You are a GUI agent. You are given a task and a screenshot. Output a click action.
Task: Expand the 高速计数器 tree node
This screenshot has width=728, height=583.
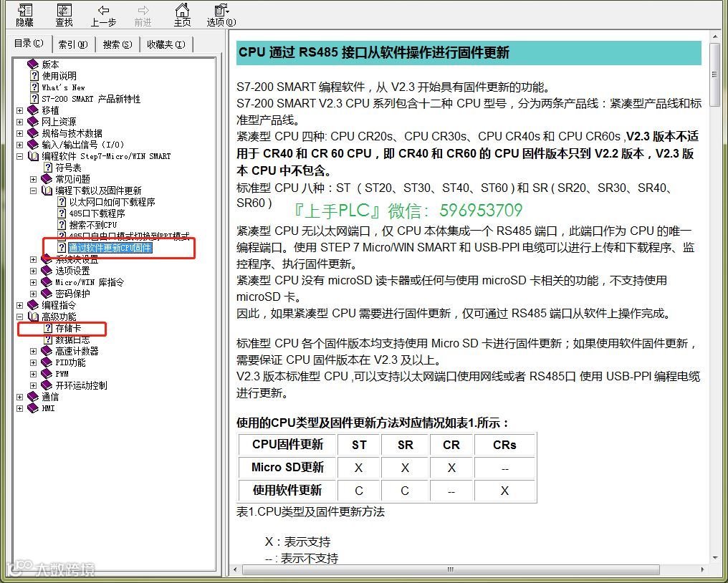tap(34, 352)
